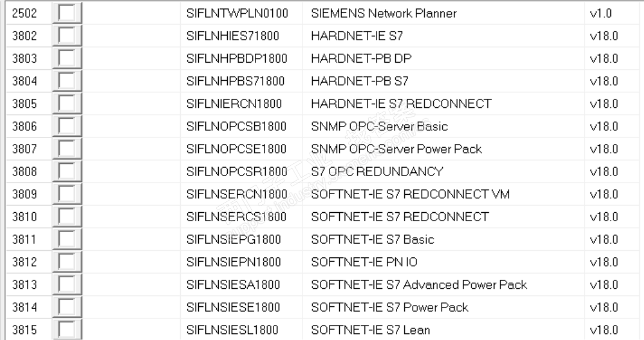Screen dimensions: 644x340
Task: Check the box for SIEMENS Network Planner
Action: [67, 13]
